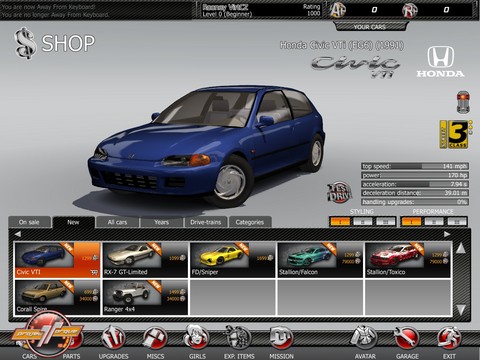The height and width of the screenshot is (360, 480).
Task: Open the Girls icon
Action: [x=197, y=337]
